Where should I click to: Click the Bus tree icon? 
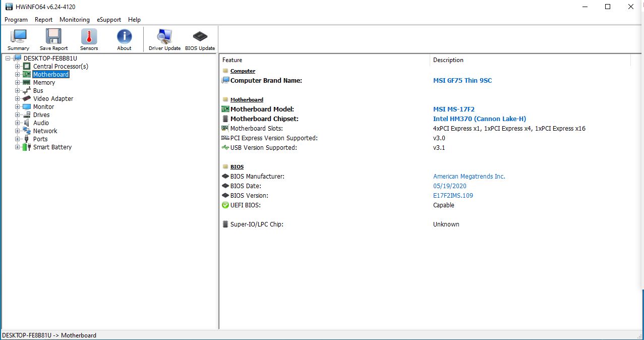click(27, 90)
